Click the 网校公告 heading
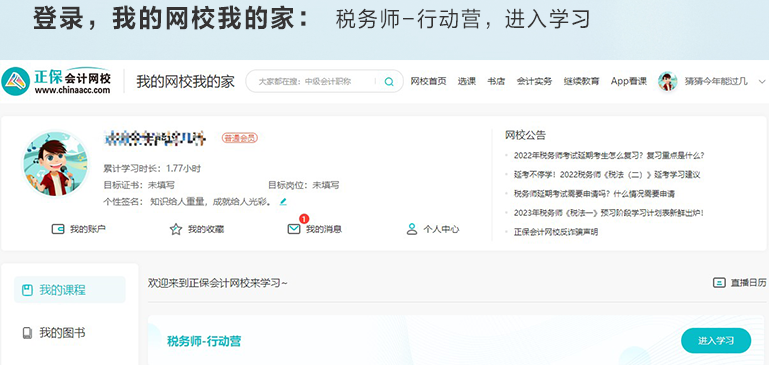This screenshot has height=365, width=769. pos(525,135)
